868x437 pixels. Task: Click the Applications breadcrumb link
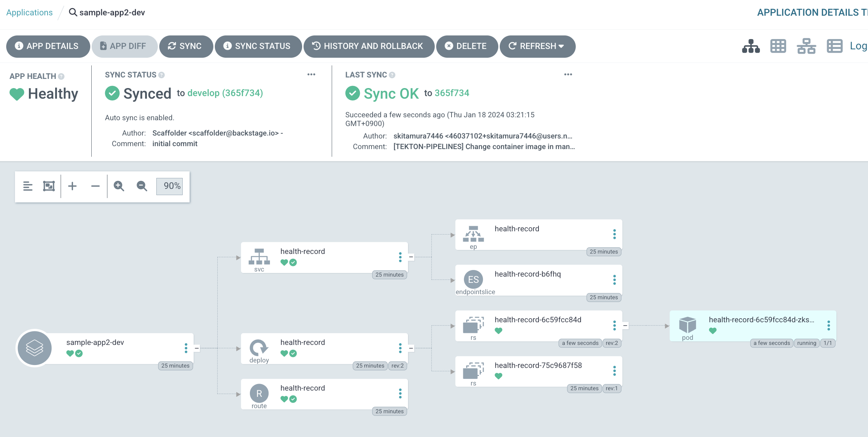click(x=29, y=12)
